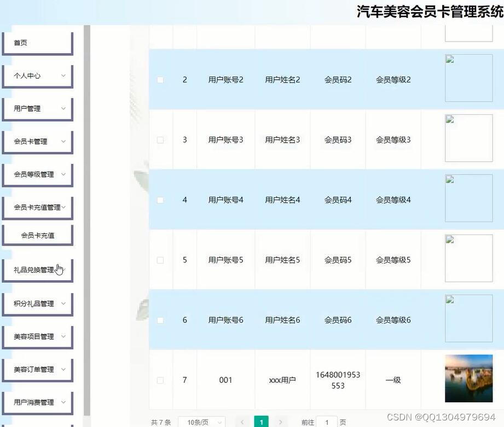504x427 pixels.
Task: Check the checkbox for row 6
Action: (160, 320)
